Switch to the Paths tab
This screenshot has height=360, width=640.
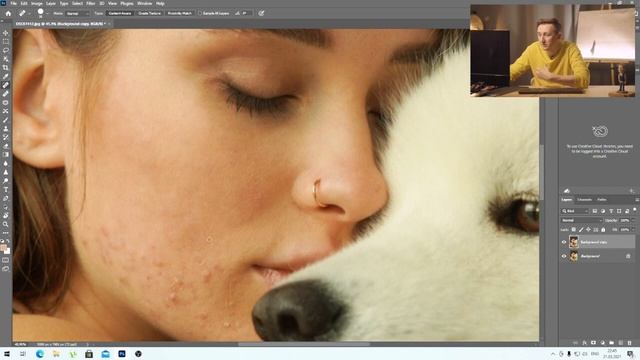(x=602, y=200)
